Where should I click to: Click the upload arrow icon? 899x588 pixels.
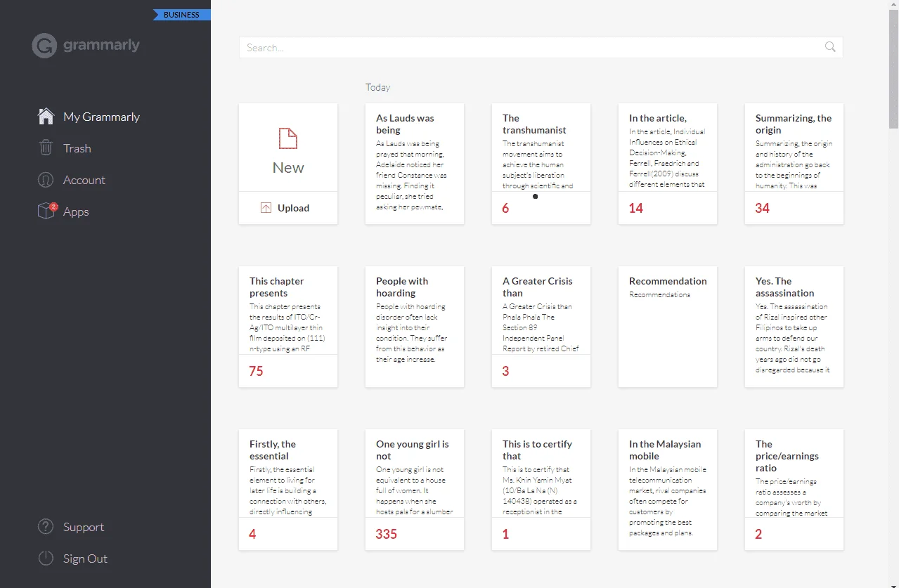[x=266, y=208]
